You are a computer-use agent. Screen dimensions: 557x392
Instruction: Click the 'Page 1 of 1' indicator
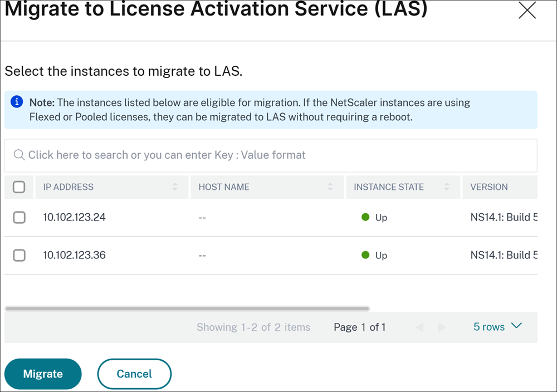coord(359,327)
